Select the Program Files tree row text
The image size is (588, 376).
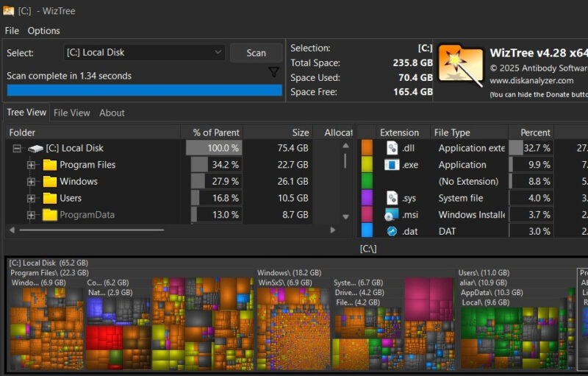[87, 165]
